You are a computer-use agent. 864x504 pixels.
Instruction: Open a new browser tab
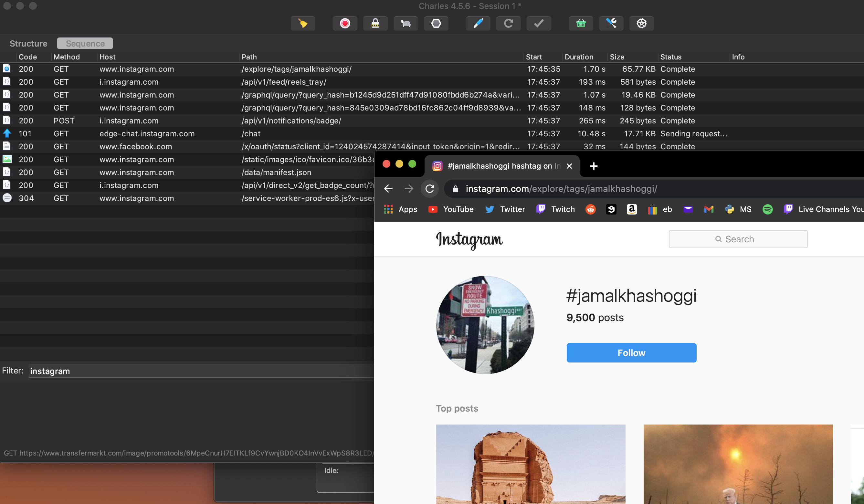(594, 166)
